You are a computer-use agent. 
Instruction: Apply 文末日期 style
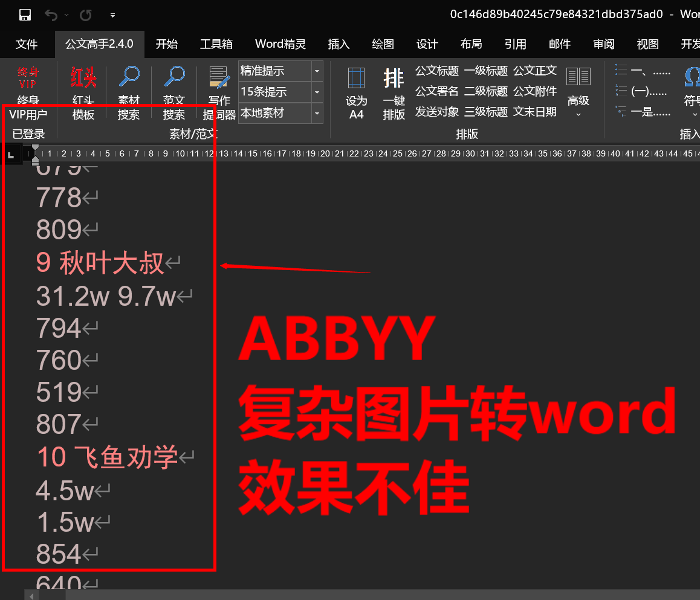[x=535, y=112]
